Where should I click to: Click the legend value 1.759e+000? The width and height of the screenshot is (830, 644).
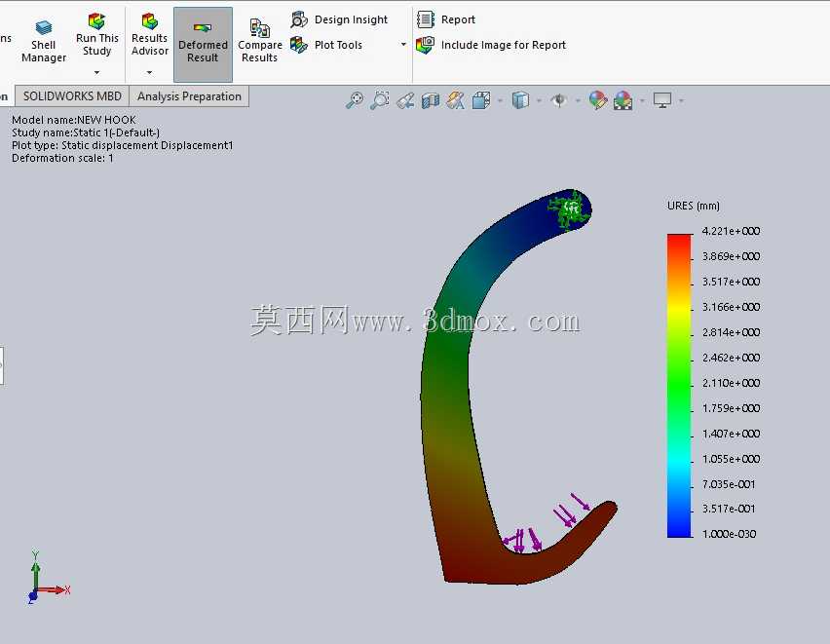pos(731,408)
